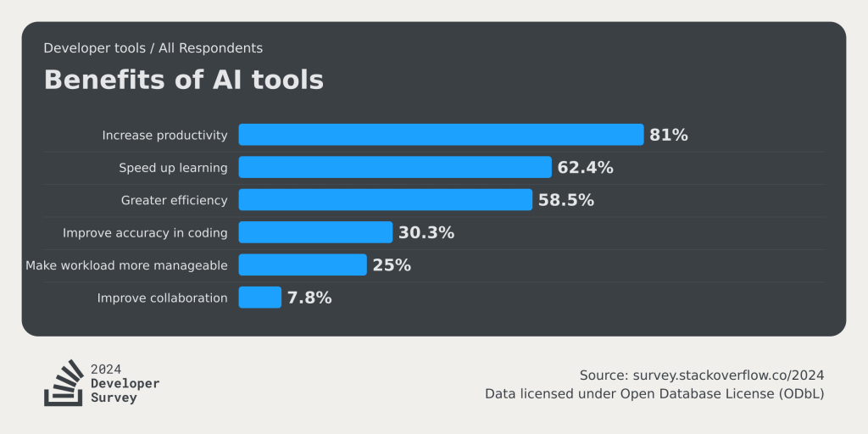Click the Improve accuracy in coding bar
Screen dimensions: 868x434
pos(315,232)
